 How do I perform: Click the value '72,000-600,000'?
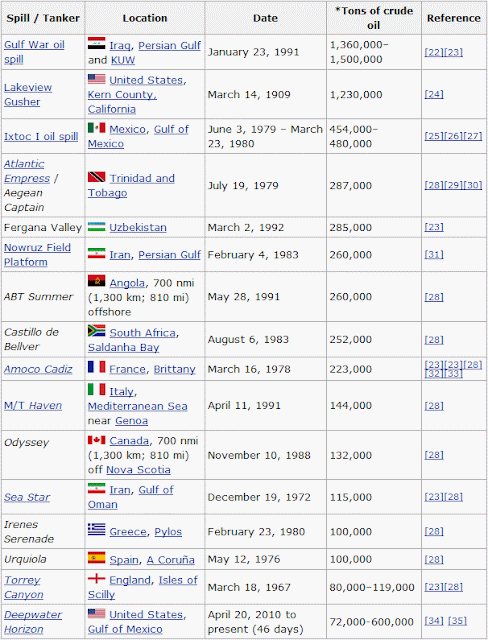click(x=372, y=622)
